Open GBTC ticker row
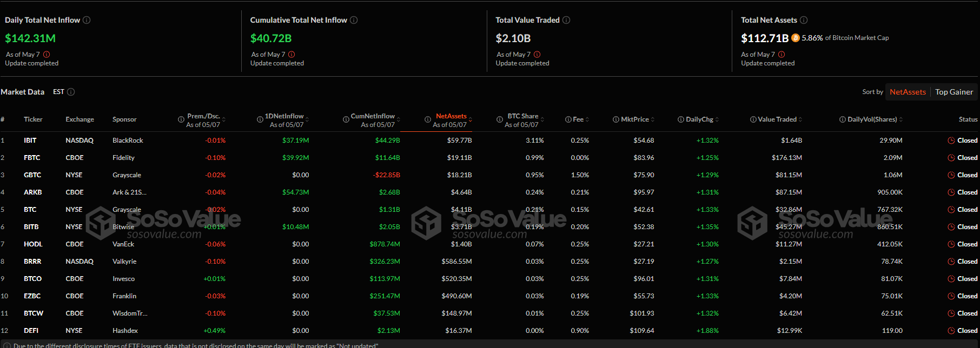 coord(32,175)
